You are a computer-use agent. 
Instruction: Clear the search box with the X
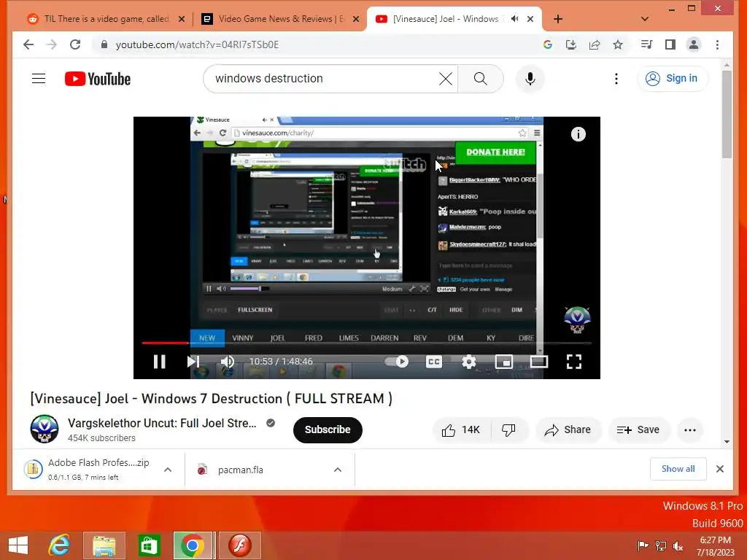[446, 79]
